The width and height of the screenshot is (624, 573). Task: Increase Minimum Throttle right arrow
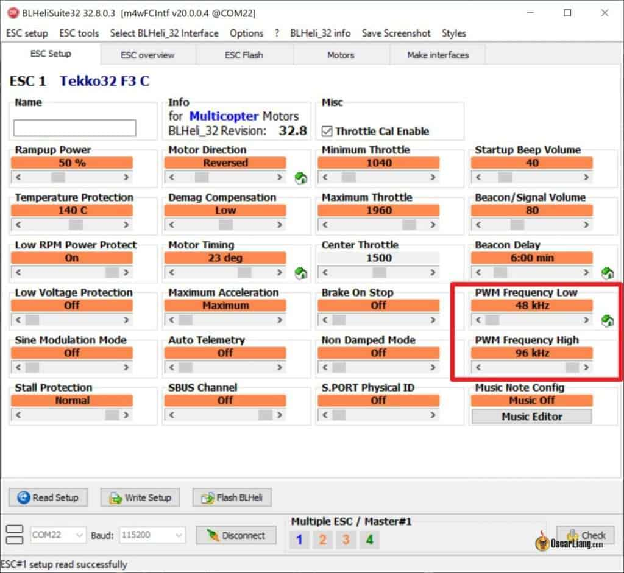point(433,177)
